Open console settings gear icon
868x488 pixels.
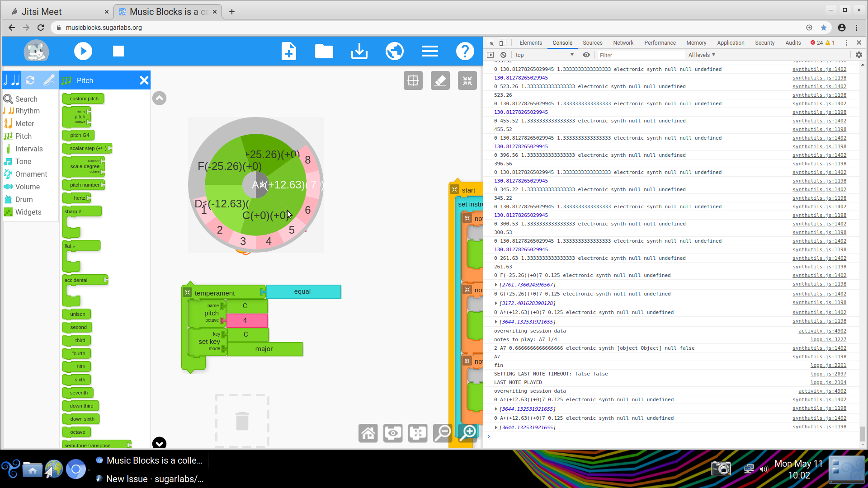(859, 55)
